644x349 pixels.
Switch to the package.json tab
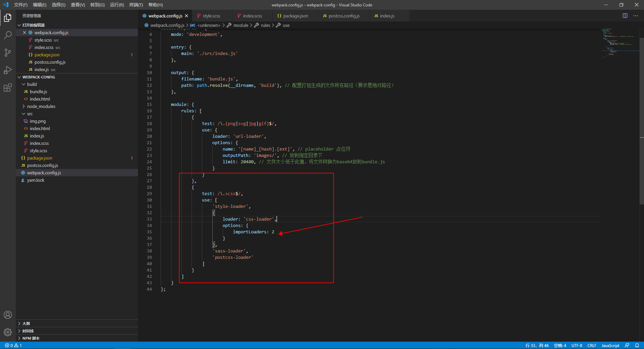pyautogui.click(x=295, y=16)
